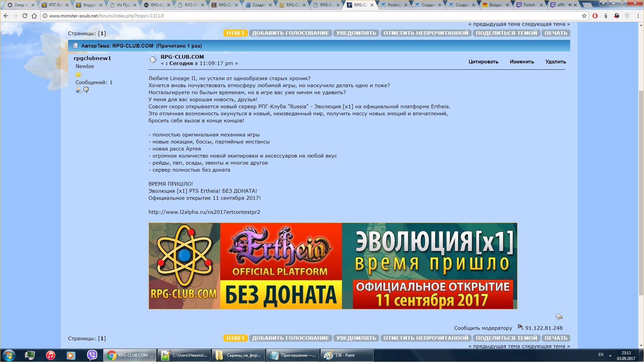Open the browser home page

(34, 16)
